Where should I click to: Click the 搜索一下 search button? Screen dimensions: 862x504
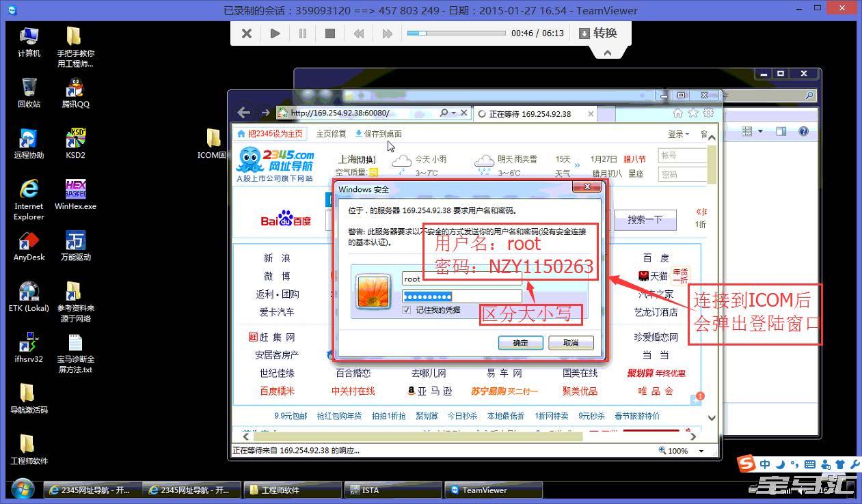pyautogui.click(x=645, y=219)
